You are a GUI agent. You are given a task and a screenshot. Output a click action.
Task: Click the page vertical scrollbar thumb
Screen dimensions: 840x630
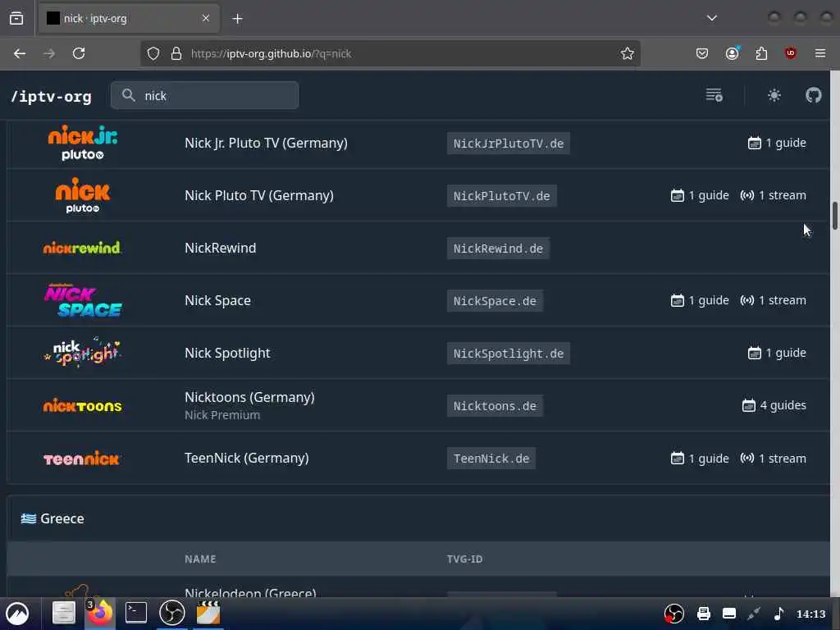click(x=834, y=216)
